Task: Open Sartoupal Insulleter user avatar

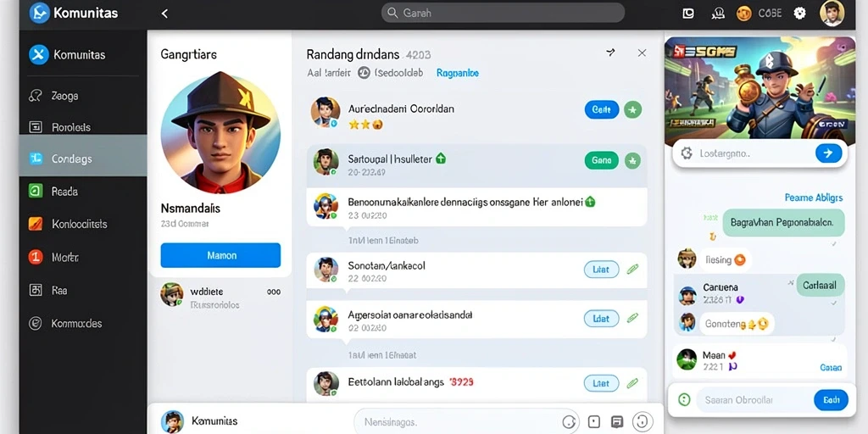Action: pos(325,162)
